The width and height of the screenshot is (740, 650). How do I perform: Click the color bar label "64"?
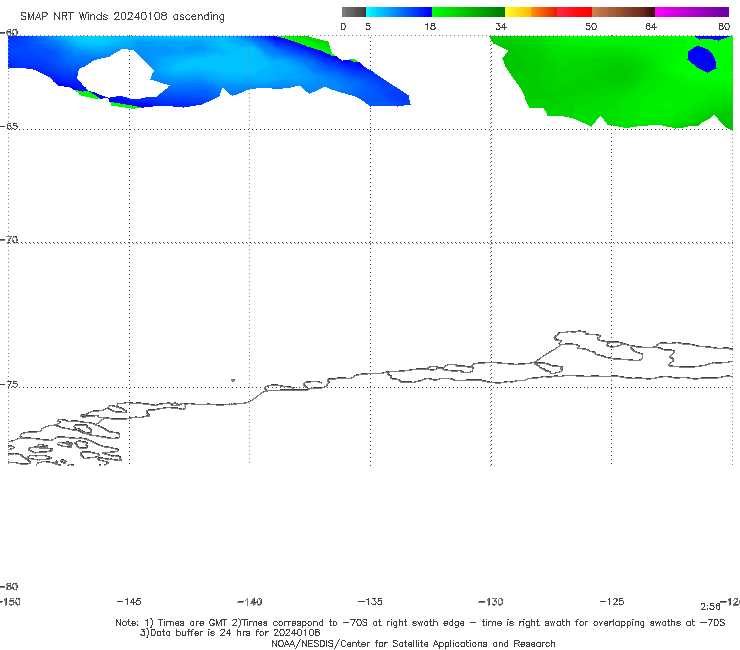[651, 26]
